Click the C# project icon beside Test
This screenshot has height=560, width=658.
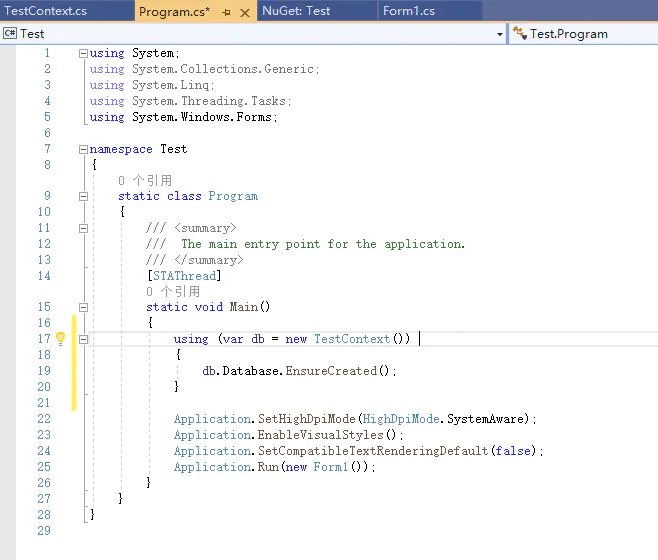point(10,33)
